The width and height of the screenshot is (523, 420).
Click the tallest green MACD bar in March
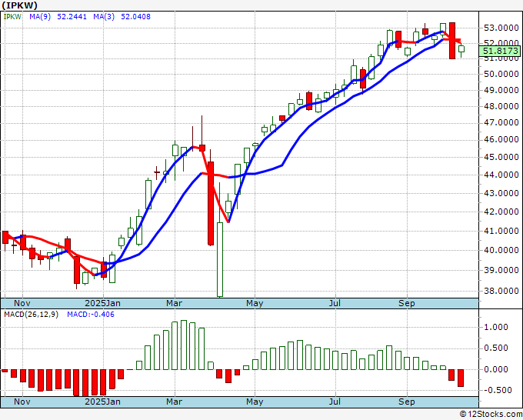pos(184,345)
